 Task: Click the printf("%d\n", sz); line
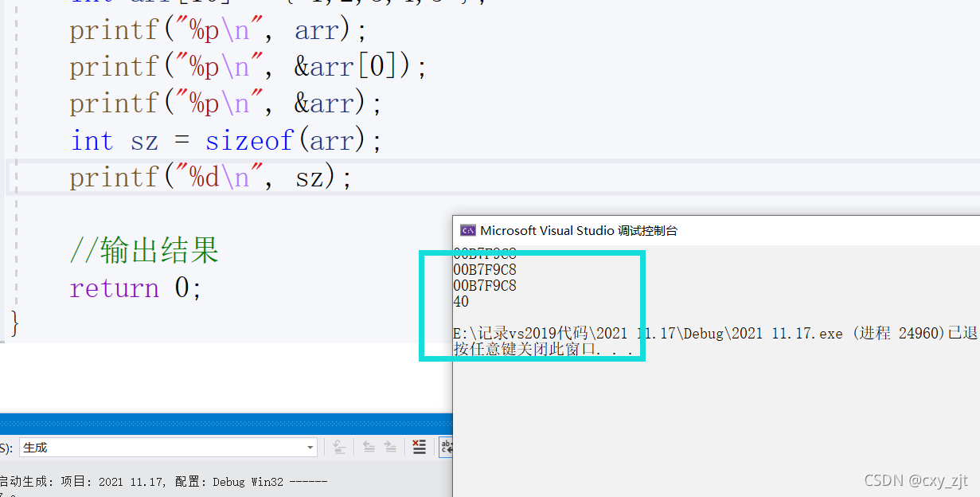pos(210,178)
